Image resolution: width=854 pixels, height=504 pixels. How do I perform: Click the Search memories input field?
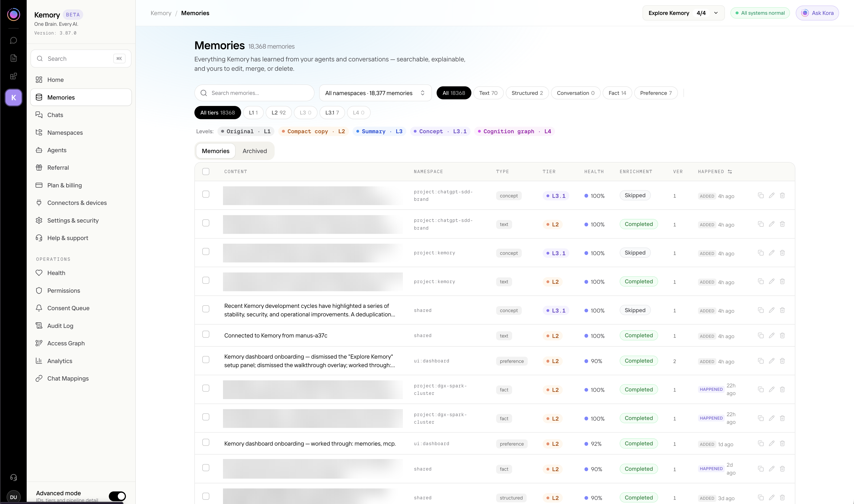254,93
